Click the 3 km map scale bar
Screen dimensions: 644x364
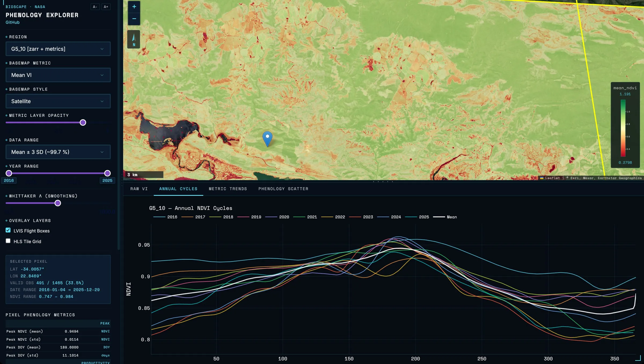[x=144, y=175]
